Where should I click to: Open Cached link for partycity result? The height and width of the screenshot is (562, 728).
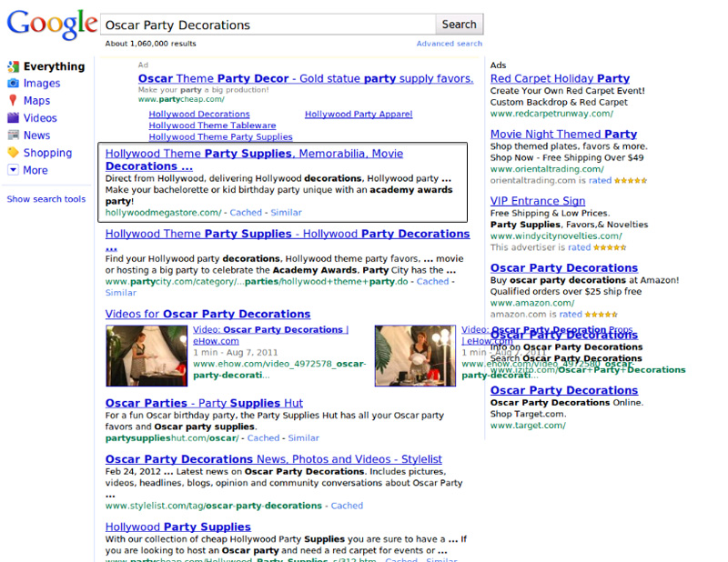pos(432,281)
